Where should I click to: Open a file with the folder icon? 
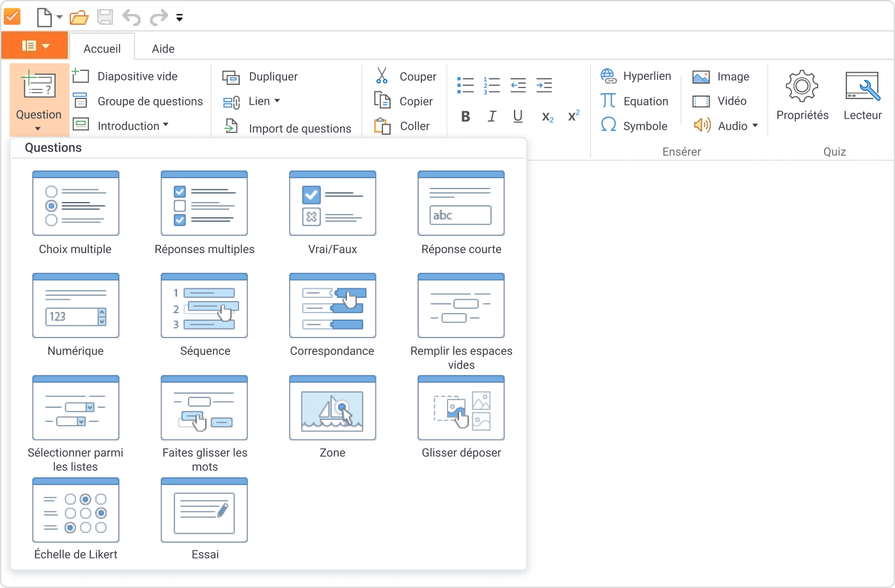tap(79, 17)
